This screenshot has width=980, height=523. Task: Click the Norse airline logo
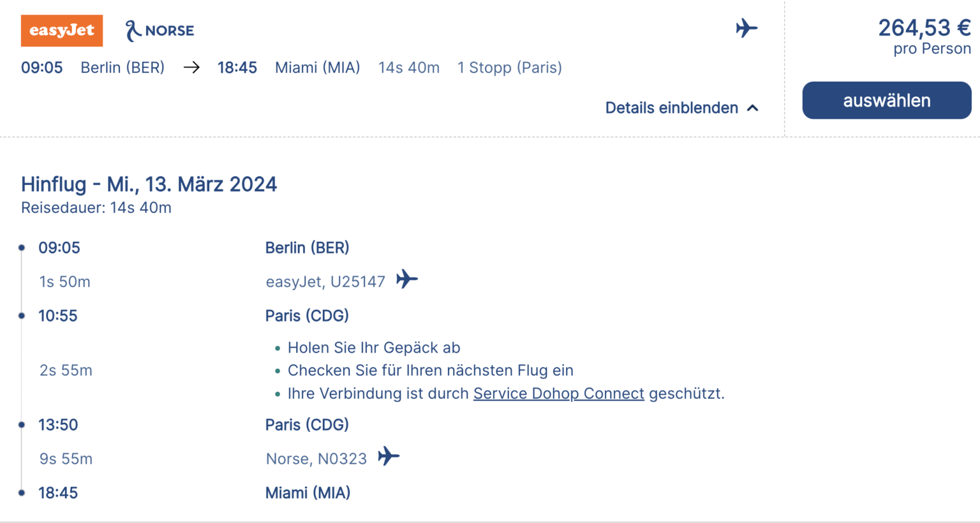click(160, 31)
